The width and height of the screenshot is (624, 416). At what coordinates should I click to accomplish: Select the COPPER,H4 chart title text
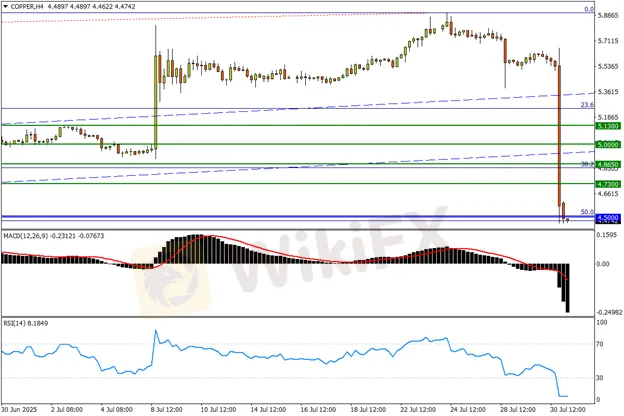[28, 6]
